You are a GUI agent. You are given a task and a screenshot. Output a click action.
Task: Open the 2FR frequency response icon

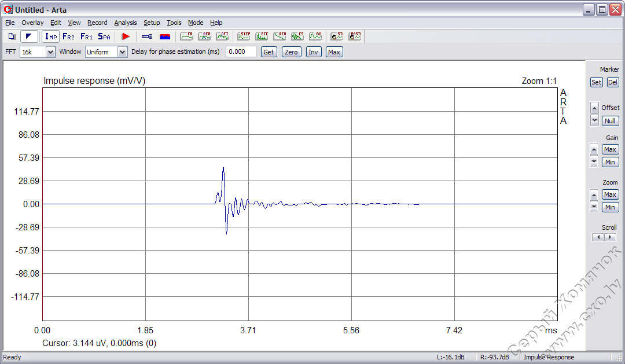click(204, 36)
